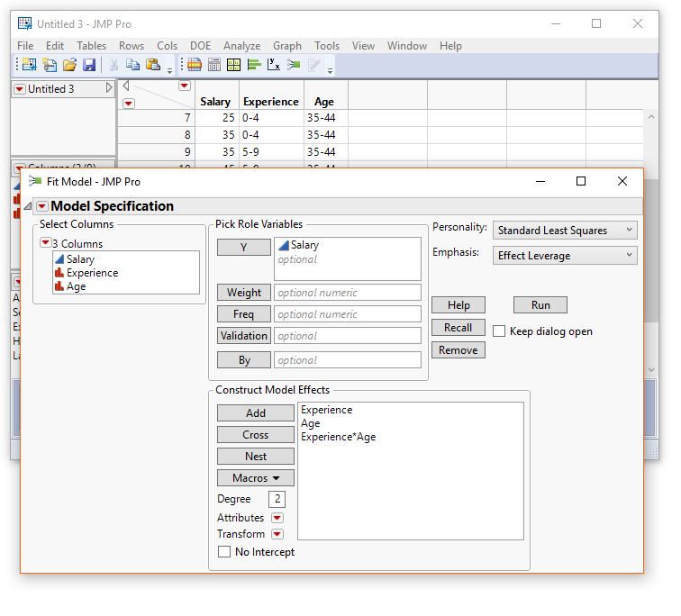Click the Fit Y by X icon
681x616 pixels.
tap(274, 65)
